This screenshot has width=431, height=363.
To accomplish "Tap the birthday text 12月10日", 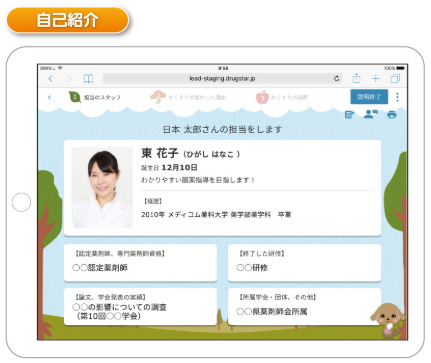I will (179, 167).
